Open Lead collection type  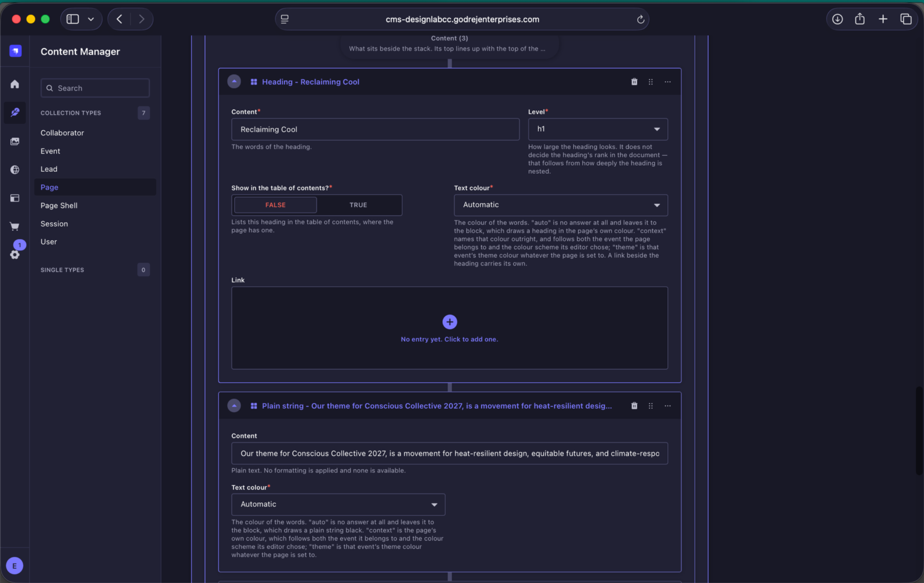pos(49,169)
